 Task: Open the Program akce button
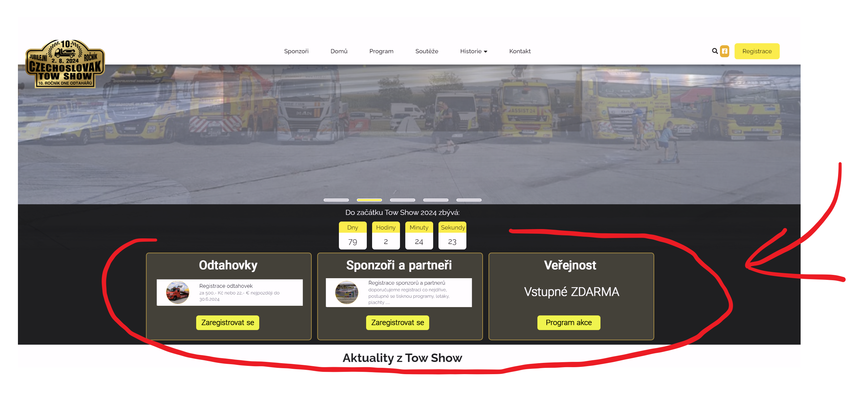click(569, 322)
